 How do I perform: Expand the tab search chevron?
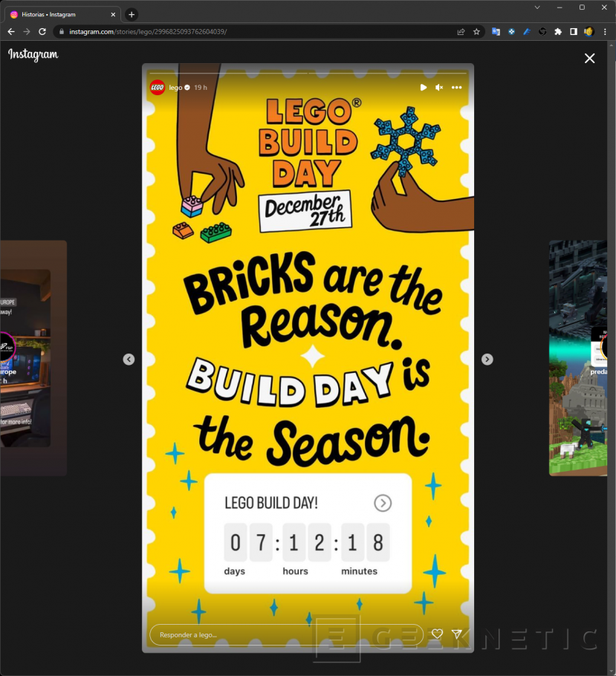coord(537,7)
